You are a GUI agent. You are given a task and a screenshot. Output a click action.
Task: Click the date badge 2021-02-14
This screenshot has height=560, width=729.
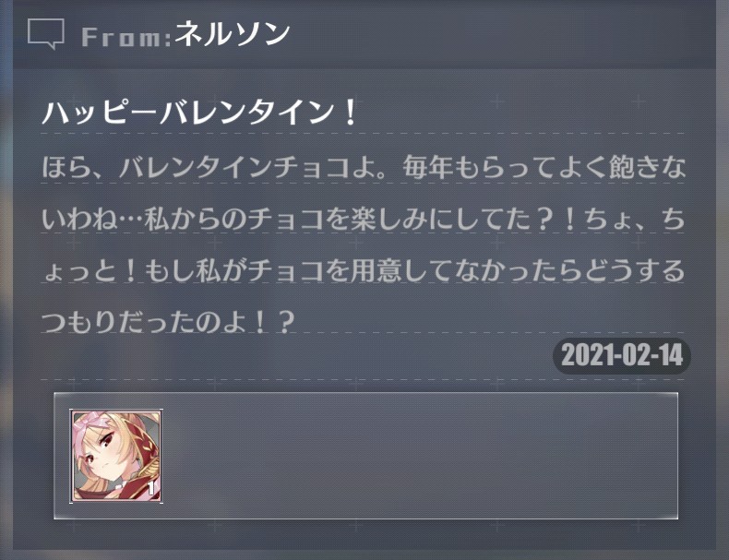[622, 356]
